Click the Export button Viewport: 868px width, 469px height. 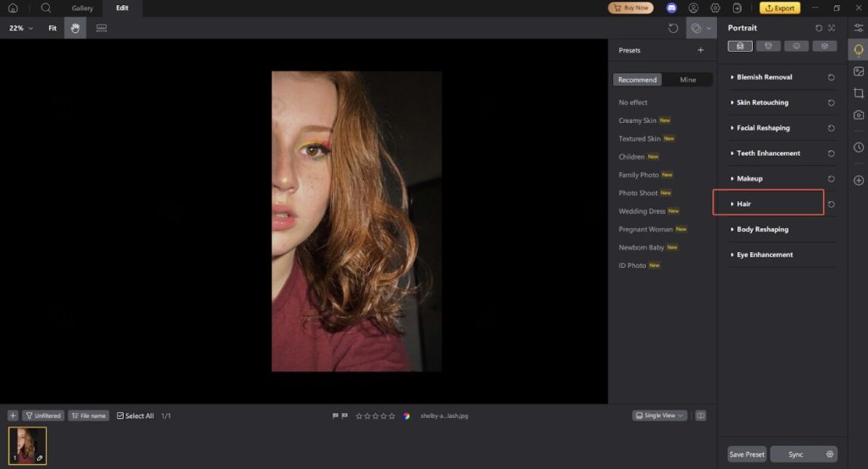[779, 8]
